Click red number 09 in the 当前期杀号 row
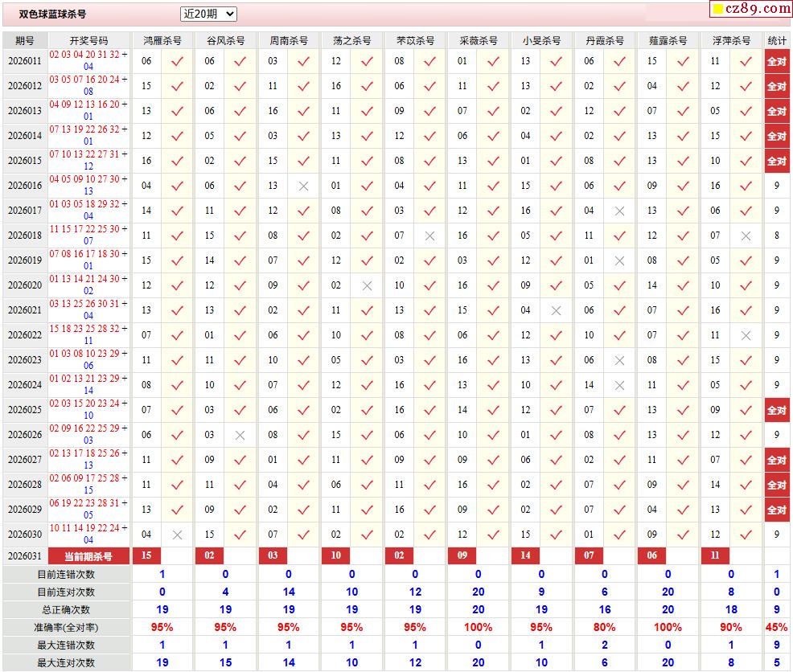Viewport: 793px width, 672px height. [x=462, y=555]
